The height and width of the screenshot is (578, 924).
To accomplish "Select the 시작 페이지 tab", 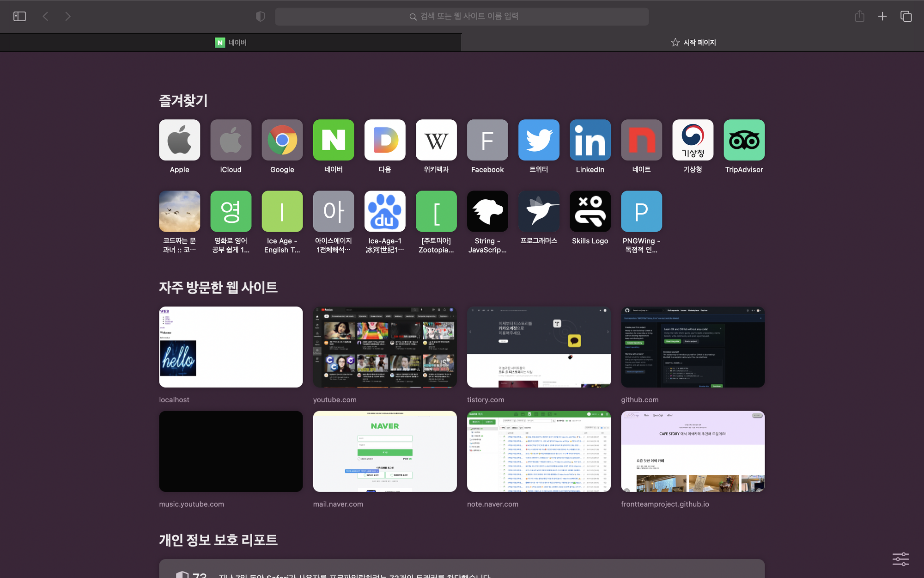I will (693, 43).
